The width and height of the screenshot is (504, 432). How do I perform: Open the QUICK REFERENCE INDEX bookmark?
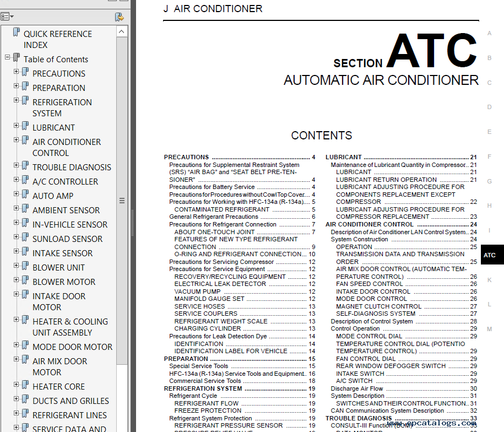coord(57,40)
